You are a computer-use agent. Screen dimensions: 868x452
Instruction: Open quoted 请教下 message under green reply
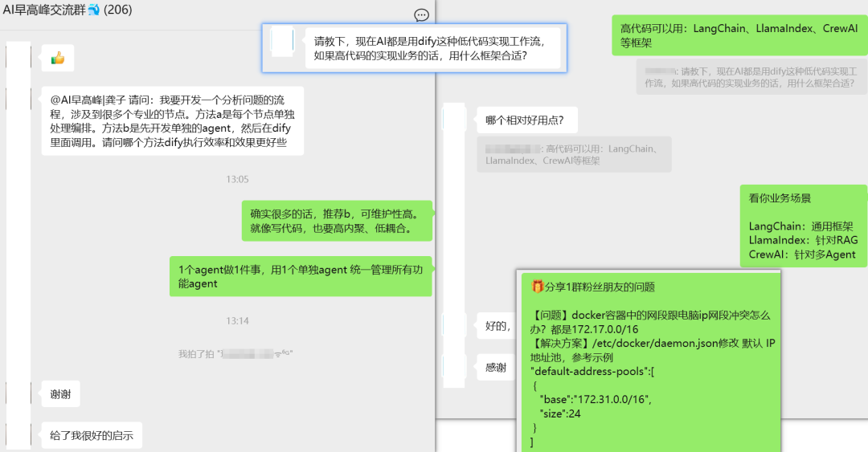(751, 77)
